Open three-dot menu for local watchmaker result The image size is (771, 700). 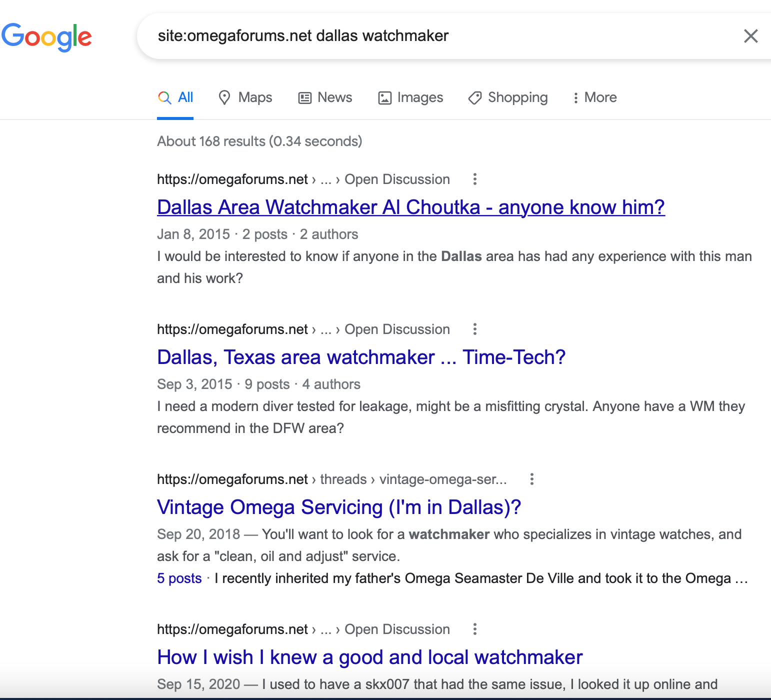click(x=474, y=629)
